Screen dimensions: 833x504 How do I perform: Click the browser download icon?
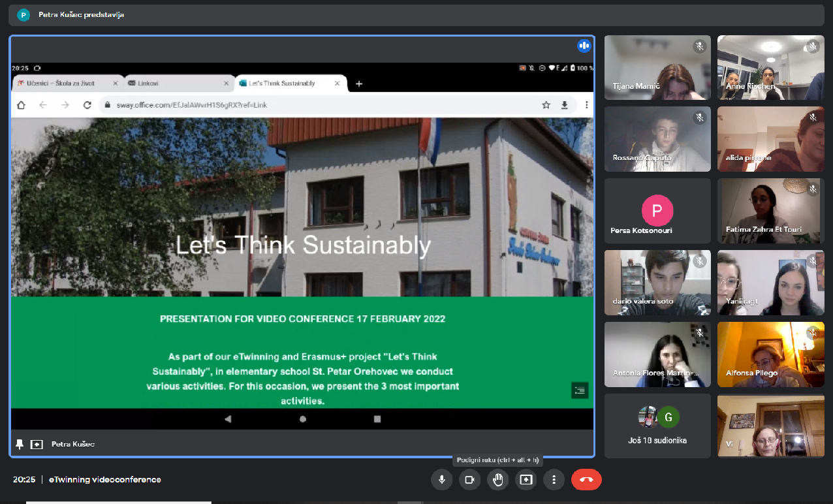click(x=565, y=105)
